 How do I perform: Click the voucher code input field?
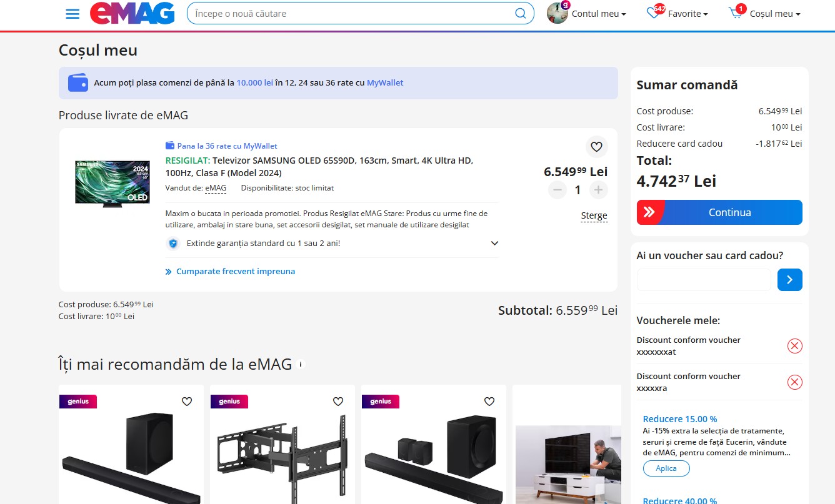tap(704, 280)
